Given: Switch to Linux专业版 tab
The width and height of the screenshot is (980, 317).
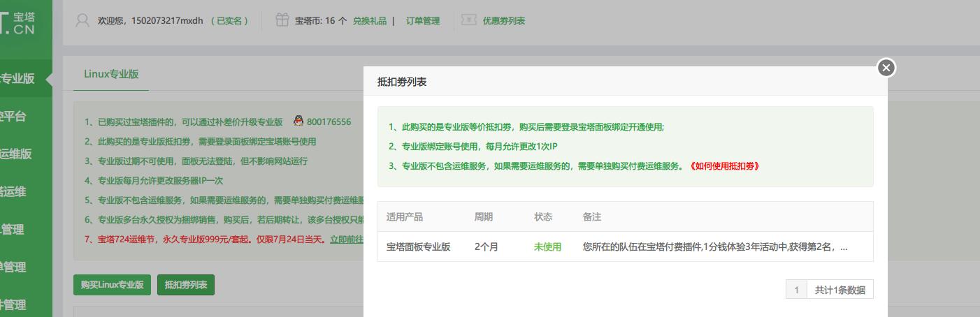Looking at the screenshot, I should (111, 74).
